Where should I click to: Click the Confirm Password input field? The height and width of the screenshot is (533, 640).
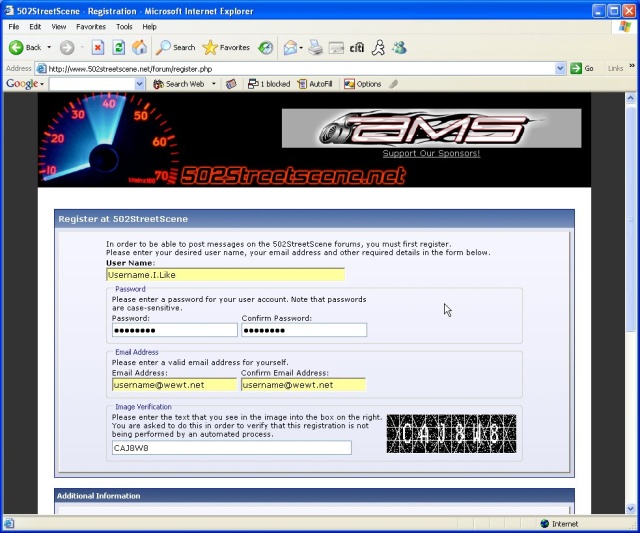(x=304, y=330)
